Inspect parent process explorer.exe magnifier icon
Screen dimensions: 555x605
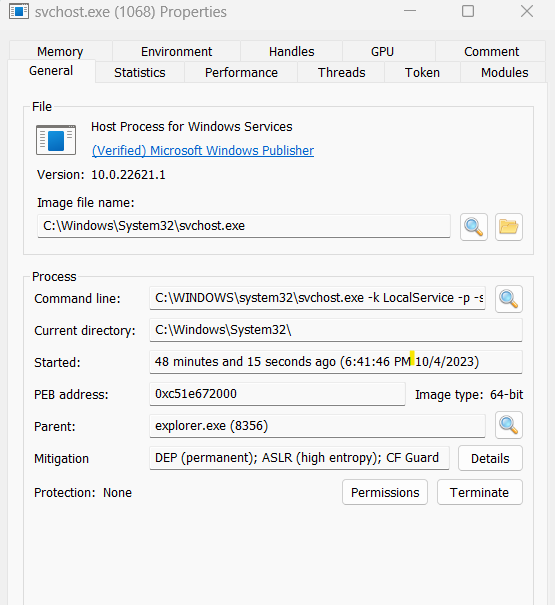pos(509,425)
